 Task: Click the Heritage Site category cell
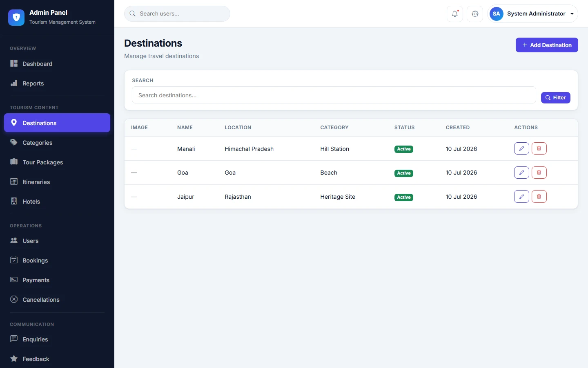coord(338,197)
